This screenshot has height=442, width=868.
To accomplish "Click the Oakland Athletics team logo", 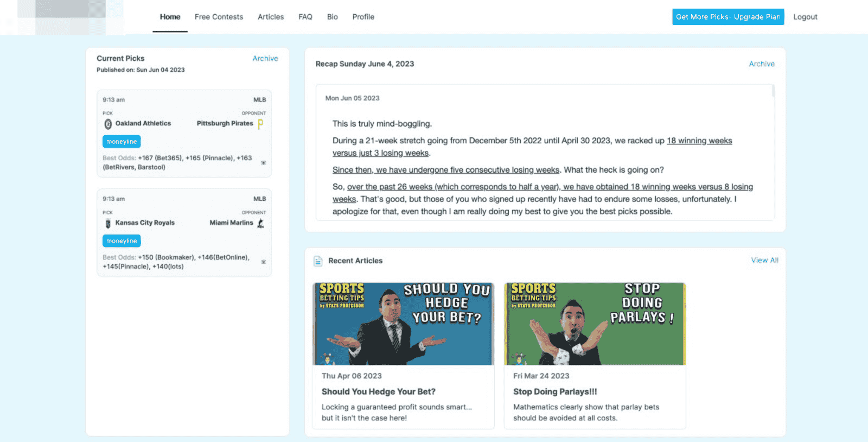I will point(108,124).
